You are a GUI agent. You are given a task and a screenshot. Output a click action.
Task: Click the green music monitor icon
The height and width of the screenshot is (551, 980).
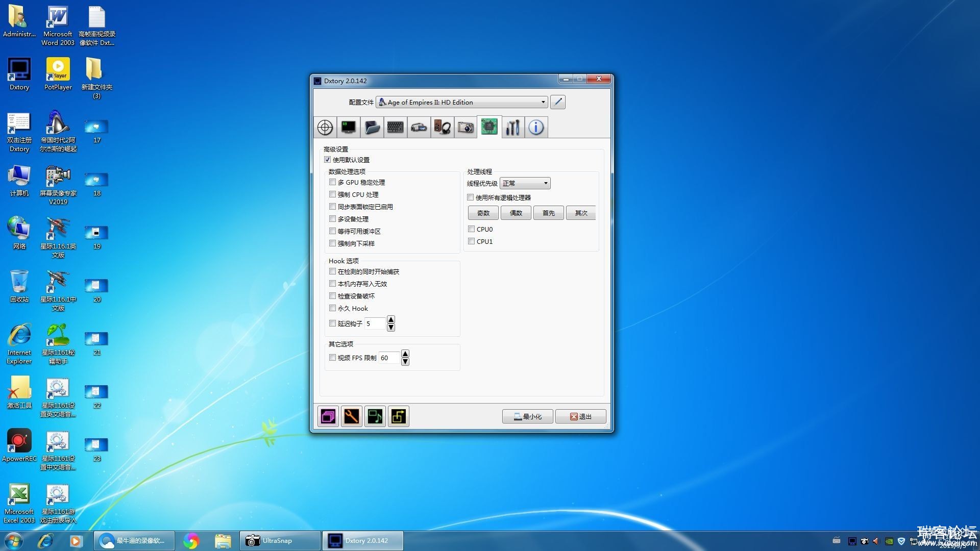[375, 416]
